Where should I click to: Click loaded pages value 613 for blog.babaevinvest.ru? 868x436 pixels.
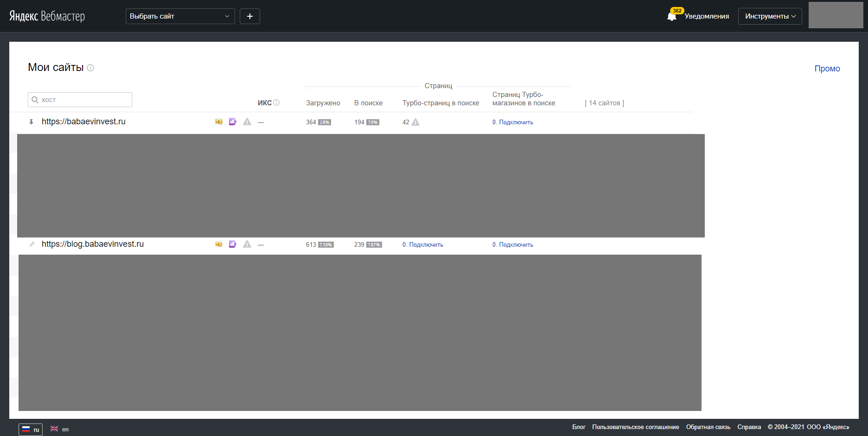coord(311,245)
